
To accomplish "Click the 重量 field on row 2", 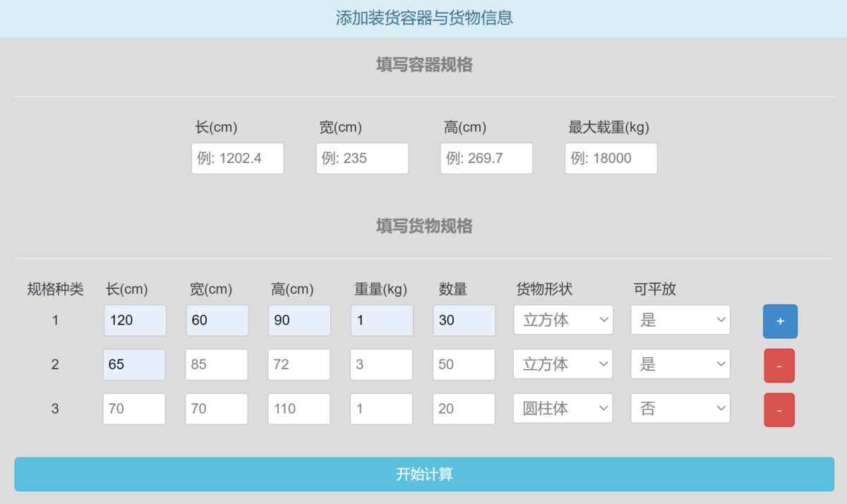I will pos(381,364).
